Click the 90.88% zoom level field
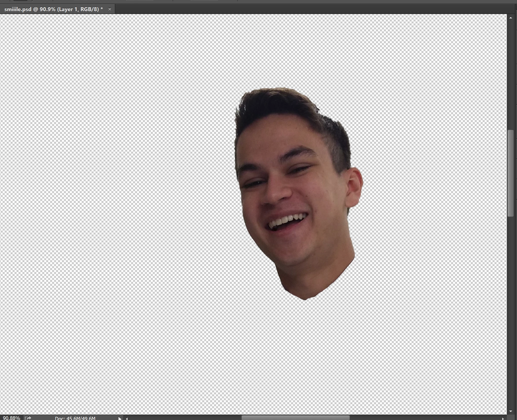 click(11, 418)
